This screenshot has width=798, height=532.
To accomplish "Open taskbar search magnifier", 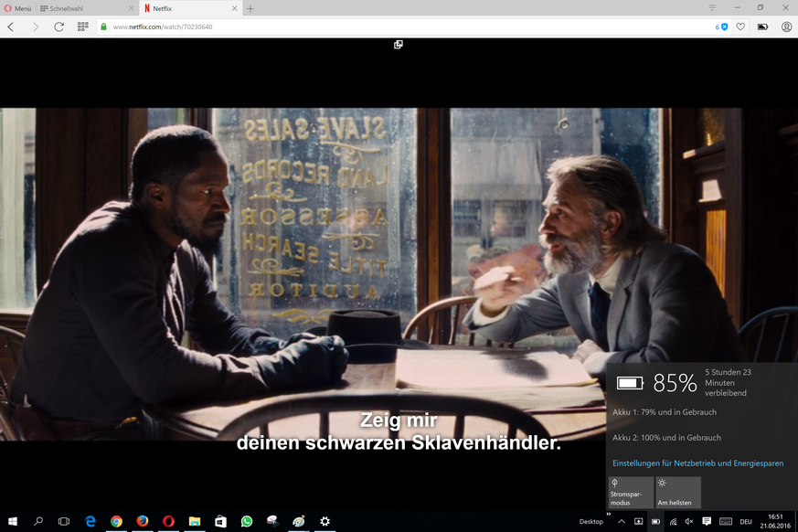I will (38, 521).
